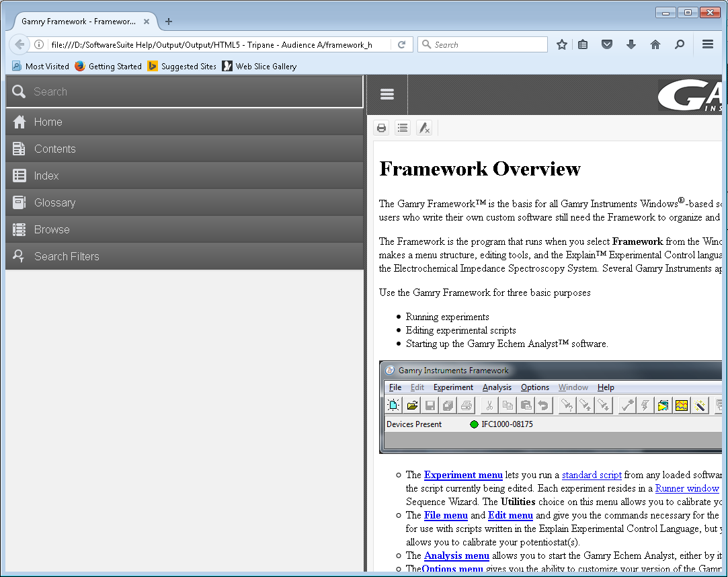Image resolution: width=728 pixels, height=577 pixels.
Task: Click the Firefox icon beside Getting Started
Action: (x=80, y=66)
